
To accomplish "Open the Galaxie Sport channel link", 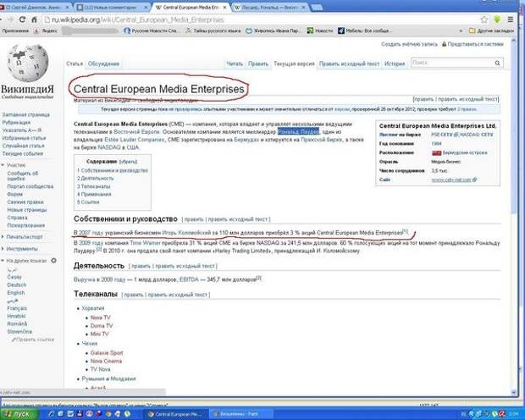I will coord(107,352).
